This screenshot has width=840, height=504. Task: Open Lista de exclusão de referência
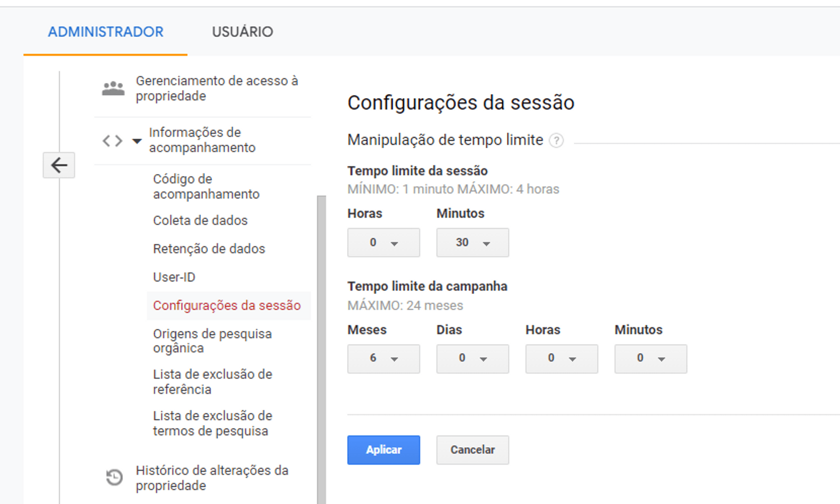point(212,381)
